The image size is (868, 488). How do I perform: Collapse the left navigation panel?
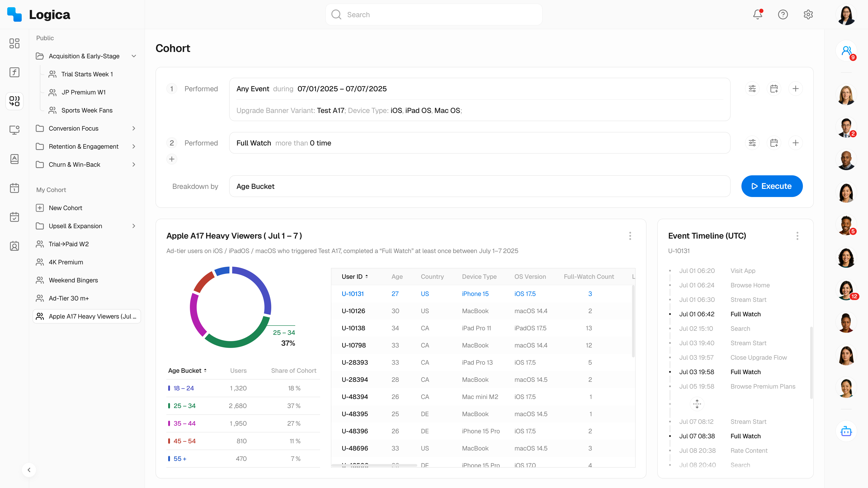(x=29, y=470)
